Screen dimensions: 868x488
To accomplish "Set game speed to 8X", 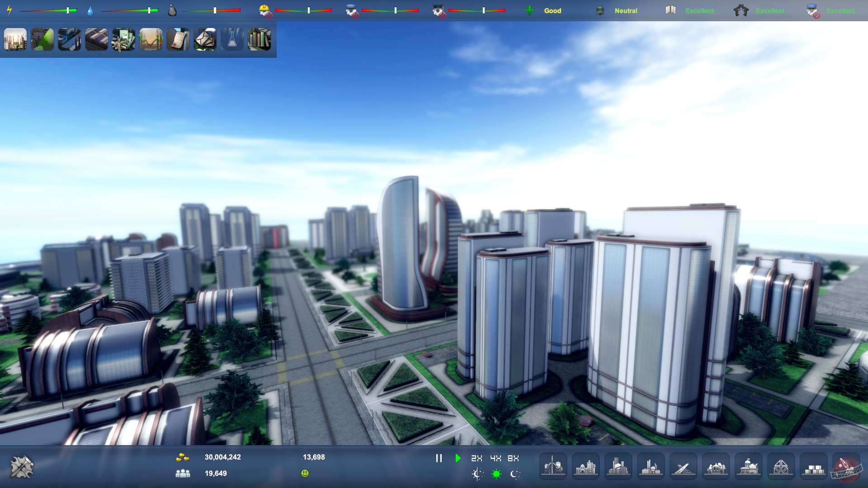I will [x=513, y=458].
